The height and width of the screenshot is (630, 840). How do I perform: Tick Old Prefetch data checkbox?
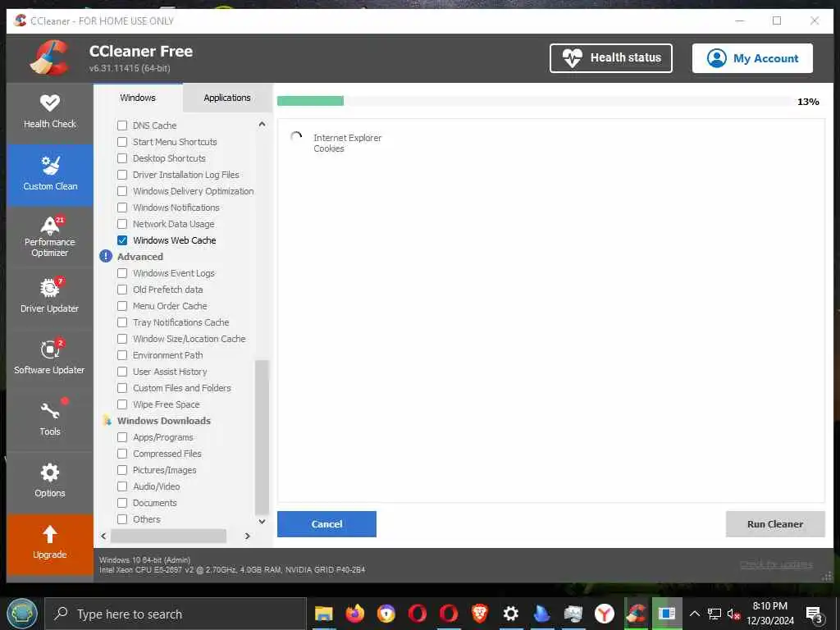click(122, 290)
